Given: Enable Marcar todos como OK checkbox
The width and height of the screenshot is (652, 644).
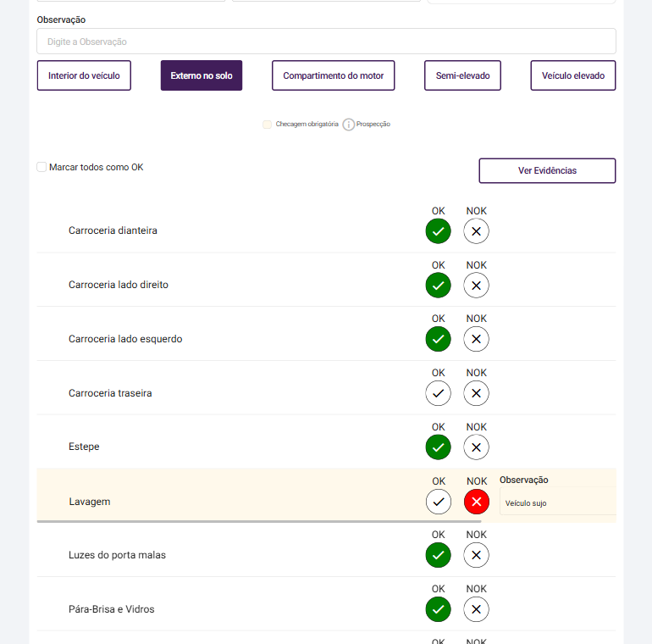Looking at the screenshot, I should (41, 168).
